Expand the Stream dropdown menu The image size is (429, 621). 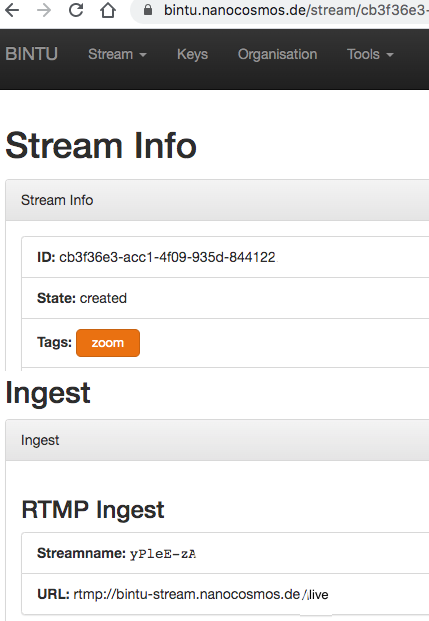point(117,54)
